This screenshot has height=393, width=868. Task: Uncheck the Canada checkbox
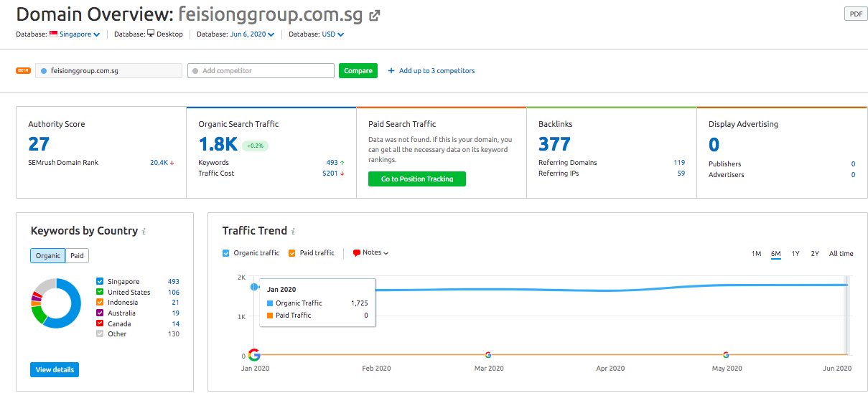pos(100,323)
